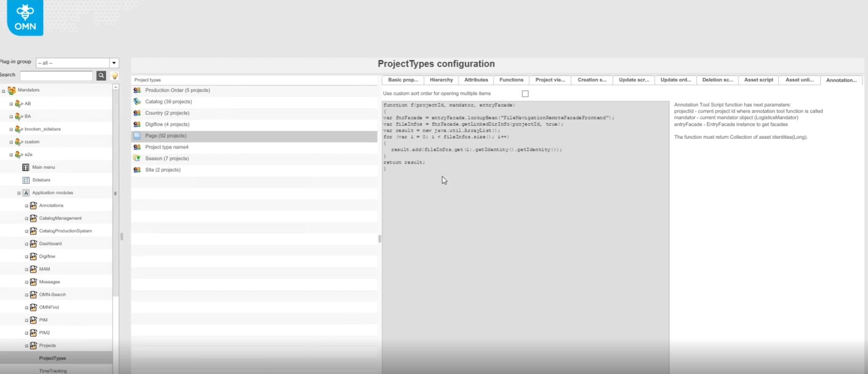Expand the AB mandator node

[11, 104]
